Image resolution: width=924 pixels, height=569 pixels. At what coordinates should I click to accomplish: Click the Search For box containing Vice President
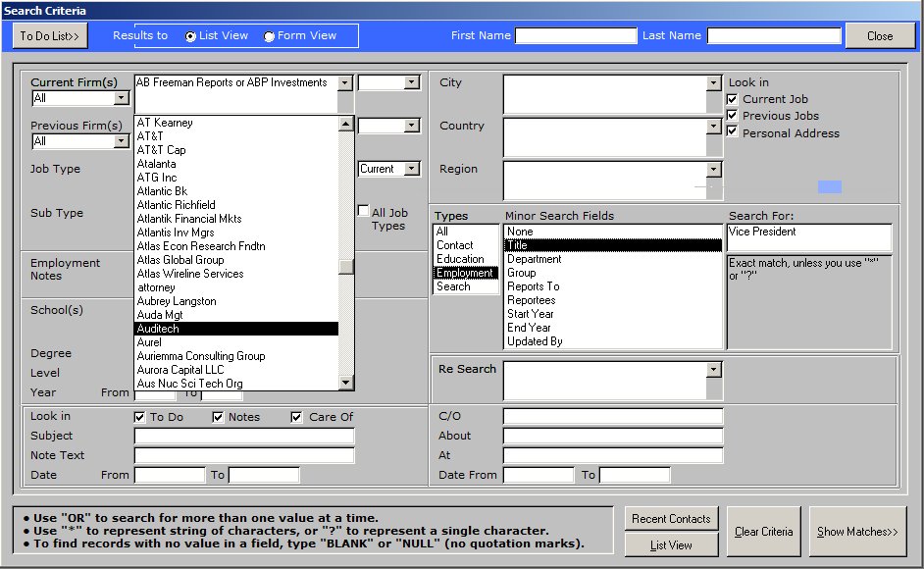pos(809,237)
